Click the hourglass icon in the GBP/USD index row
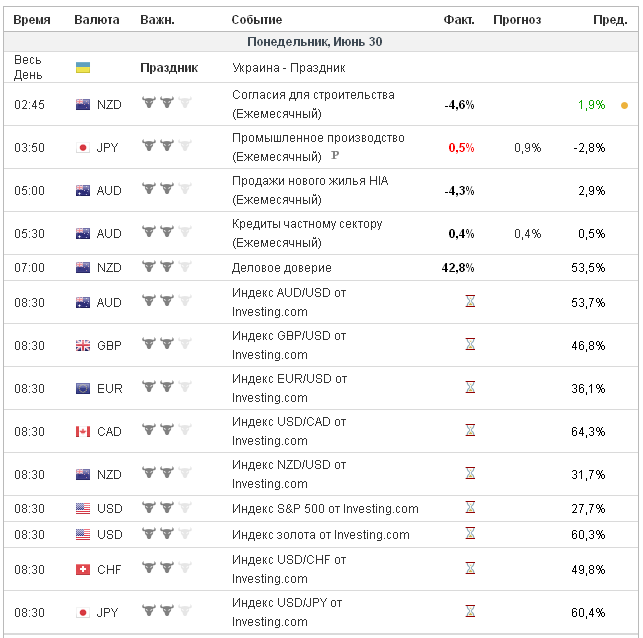The width and height of the screenshot is (643, 638). [x=470, y=345]
